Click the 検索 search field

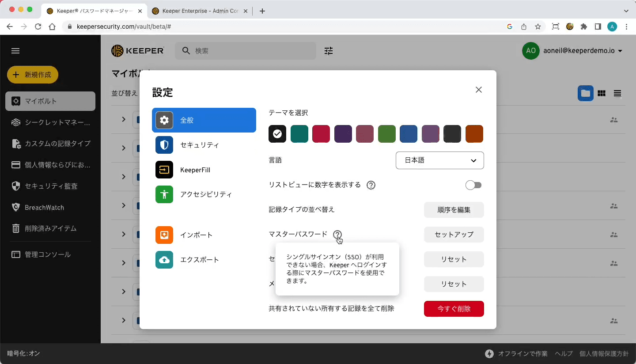[x=252, y=51]
